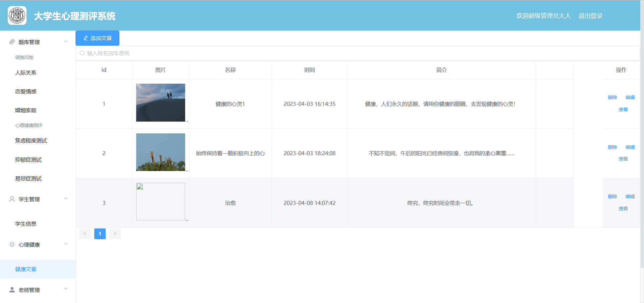Click the giraffe thumbnail of article 2
This screenshot has height=303, width=644.
tap(161, 152)
